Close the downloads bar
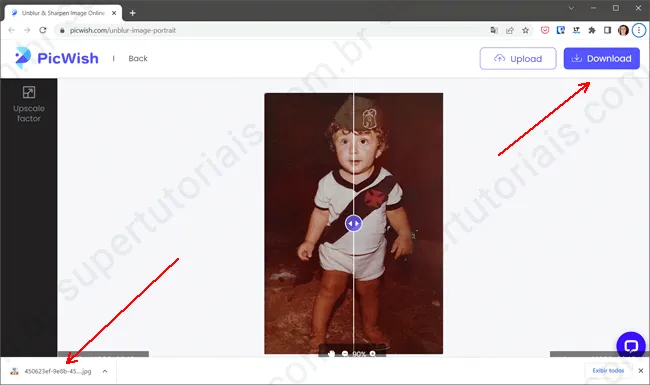 click(641, 370)
